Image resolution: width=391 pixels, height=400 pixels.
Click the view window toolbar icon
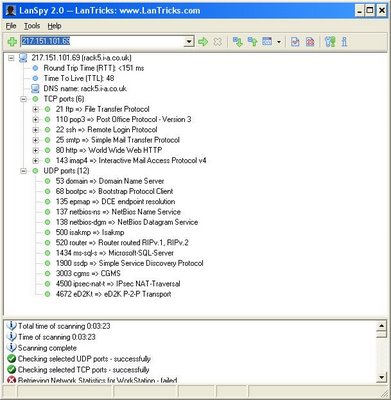point(267,41)
